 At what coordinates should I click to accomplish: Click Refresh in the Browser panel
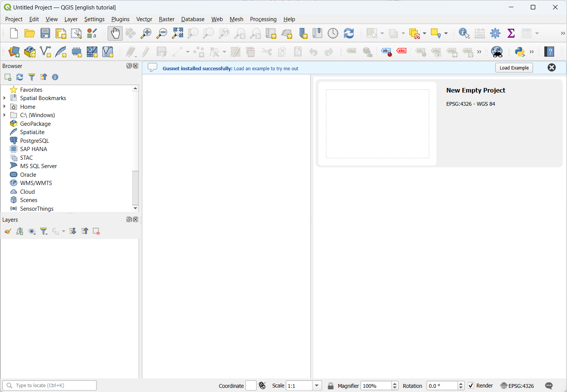(20, 77)
